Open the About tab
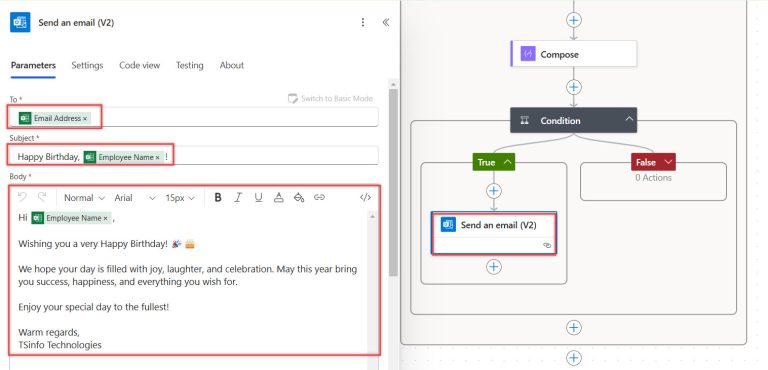The image size is (768, 370). 232,65
